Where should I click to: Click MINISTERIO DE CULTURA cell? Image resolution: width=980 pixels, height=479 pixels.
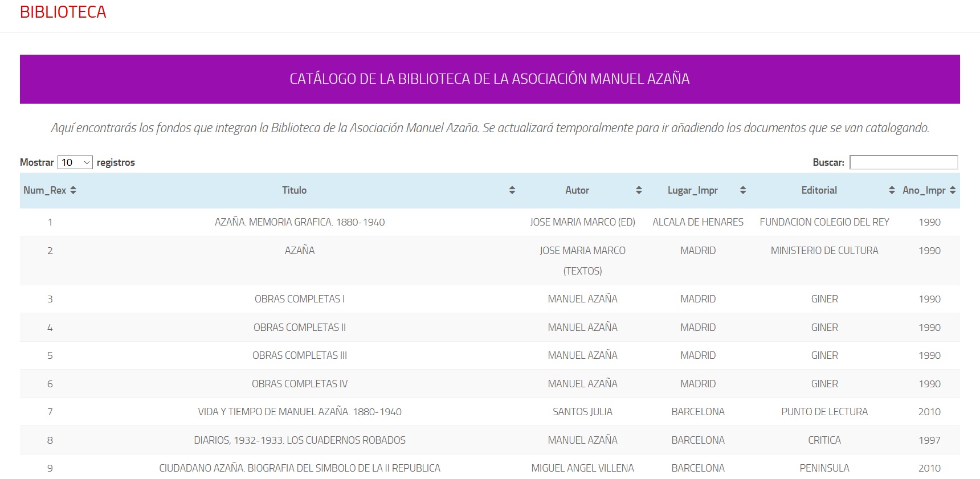tap(824, 251)
